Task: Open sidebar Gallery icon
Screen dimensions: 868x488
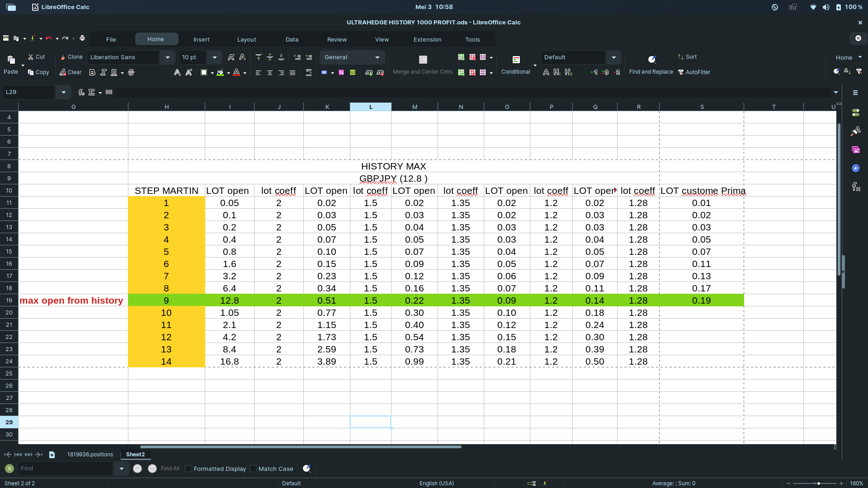Action: coord(856,150)
